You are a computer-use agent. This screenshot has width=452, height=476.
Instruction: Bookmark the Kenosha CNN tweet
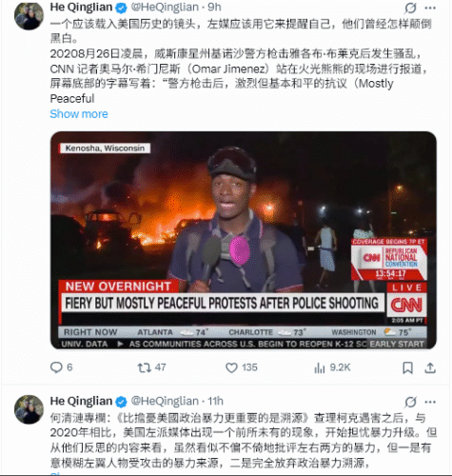click(x=407, y=367)
